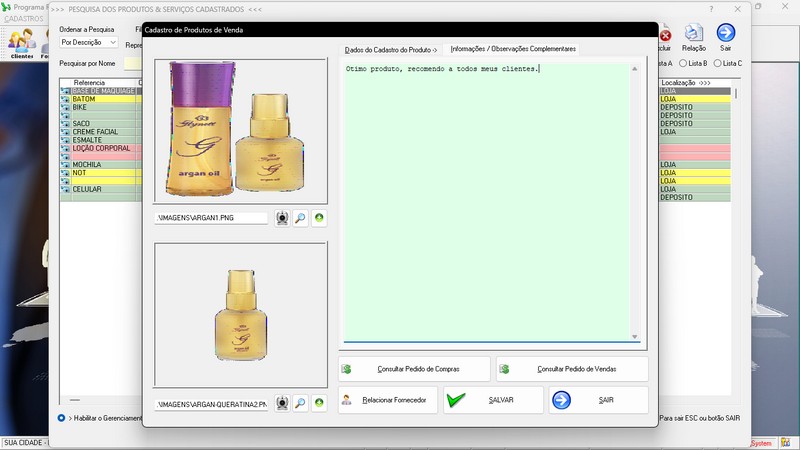The width and height of the screenshot is (800, 450).
Task: Click the bottom single-bottle product image
Action: (241, 314)
